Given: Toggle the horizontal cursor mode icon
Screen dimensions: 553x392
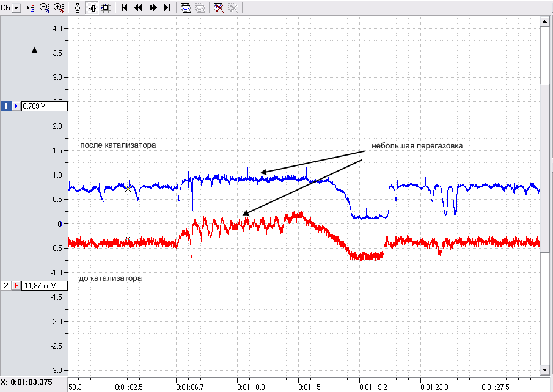Looking at the screenshot, I should (x=92, y=8).
